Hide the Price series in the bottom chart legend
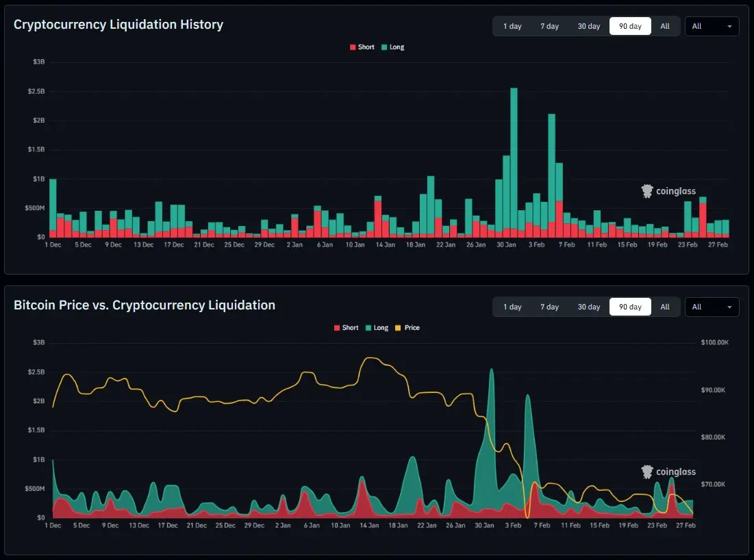754x560 pixels. pos(407,328)
